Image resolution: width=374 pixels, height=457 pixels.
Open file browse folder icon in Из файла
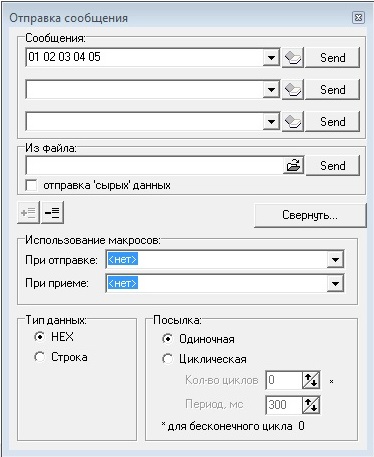tap(293, 165)
